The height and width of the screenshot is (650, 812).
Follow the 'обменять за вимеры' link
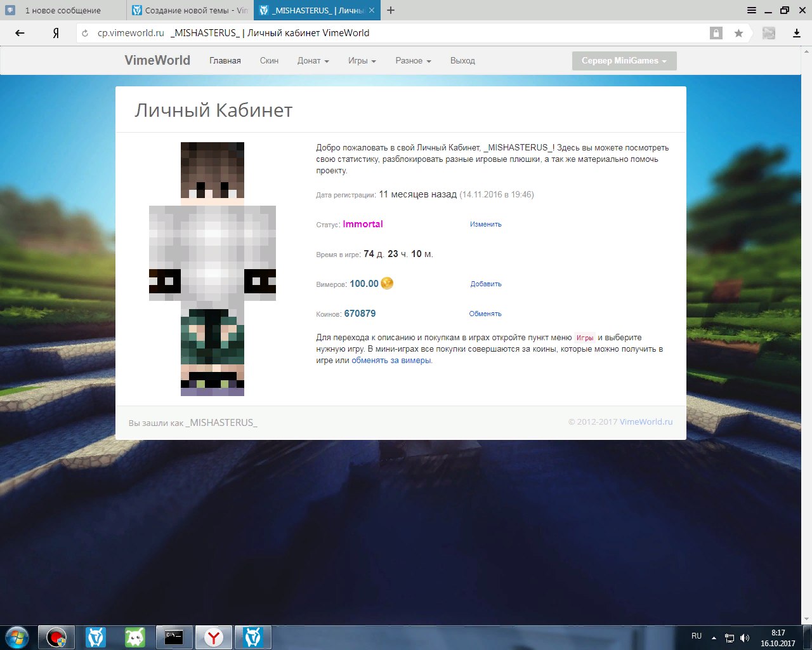(391, 361)
